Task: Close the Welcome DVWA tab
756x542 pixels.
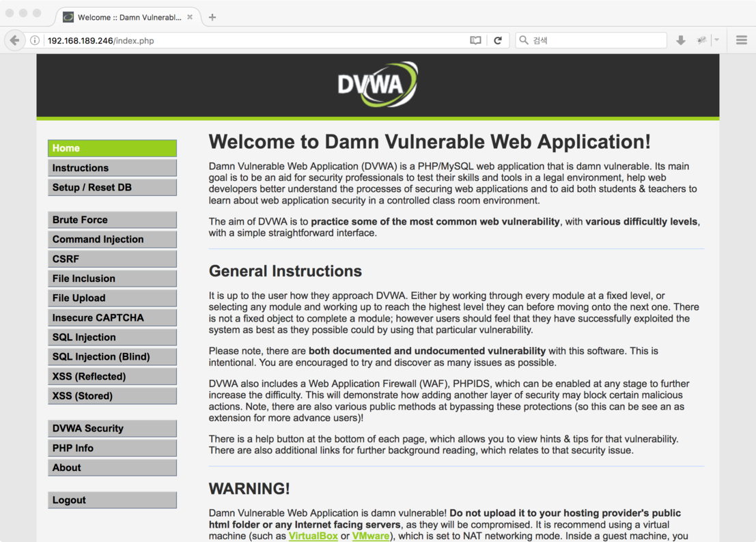Action: click(190, 17)
